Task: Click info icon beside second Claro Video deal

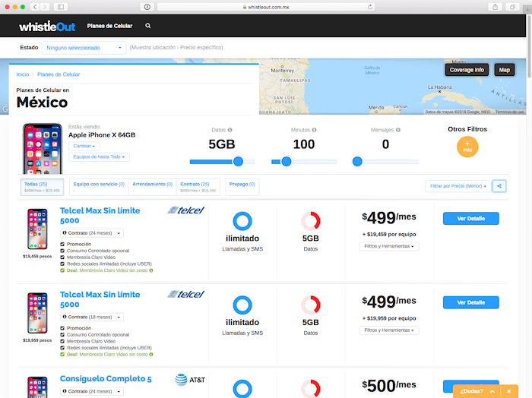Action: 151,355
